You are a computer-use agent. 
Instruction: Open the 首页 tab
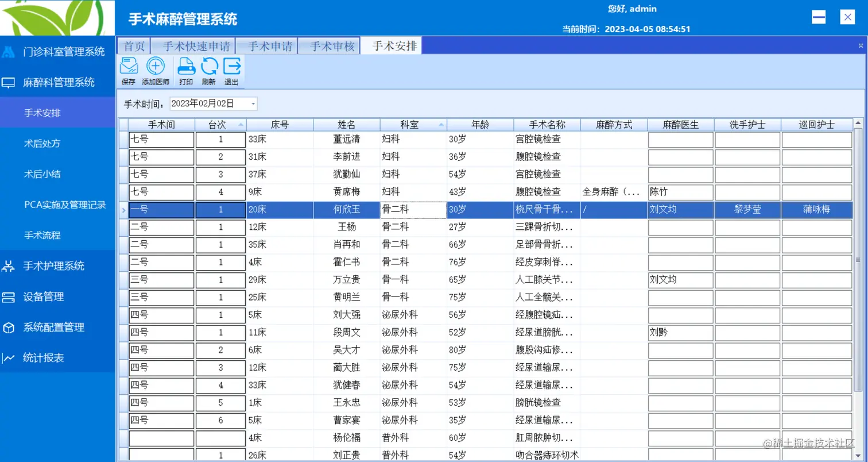133,45
